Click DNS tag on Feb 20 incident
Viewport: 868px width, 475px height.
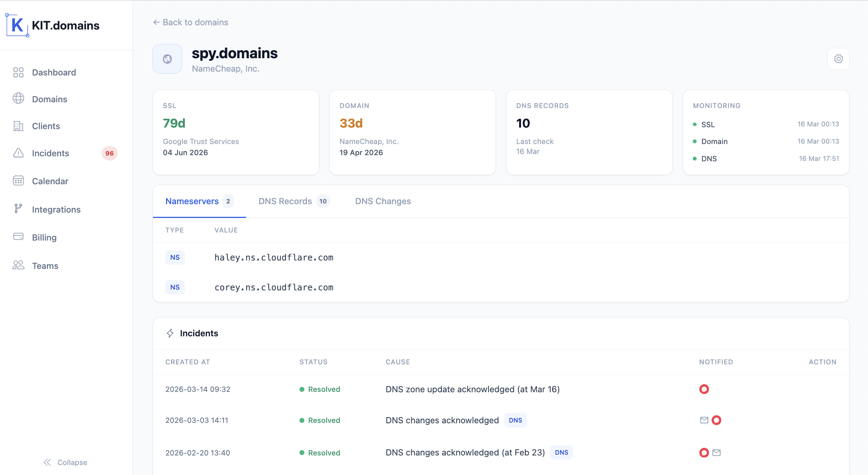561,452
